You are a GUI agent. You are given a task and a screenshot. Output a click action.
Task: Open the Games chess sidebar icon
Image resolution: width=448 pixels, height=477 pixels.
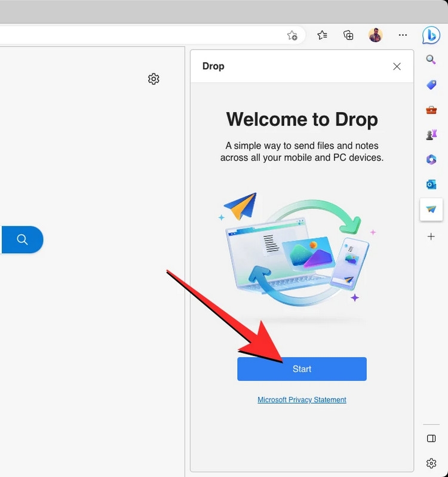tap(431, 134)
